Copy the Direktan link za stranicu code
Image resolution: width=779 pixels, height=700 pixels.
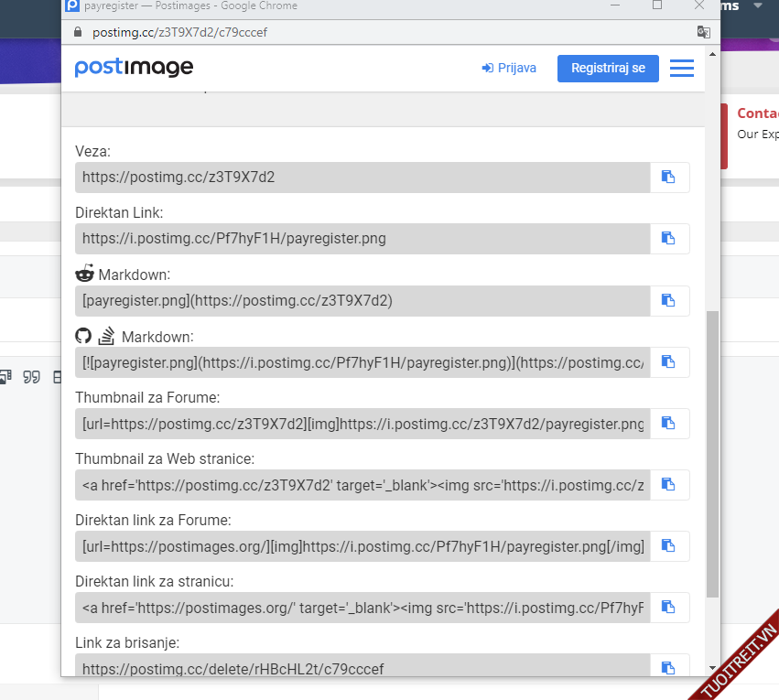click(x=669, y=608)
